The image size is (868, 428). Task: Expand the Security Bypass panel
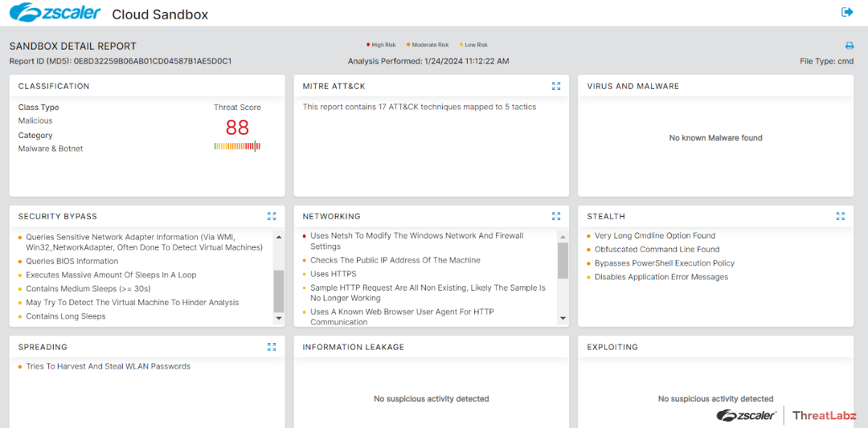[272, 216]
